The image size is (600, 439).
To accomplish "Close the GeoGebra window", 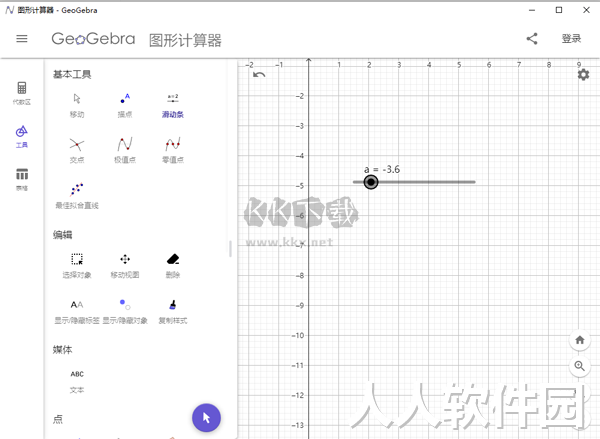I will pyautogui.click(x=586, y=10).
